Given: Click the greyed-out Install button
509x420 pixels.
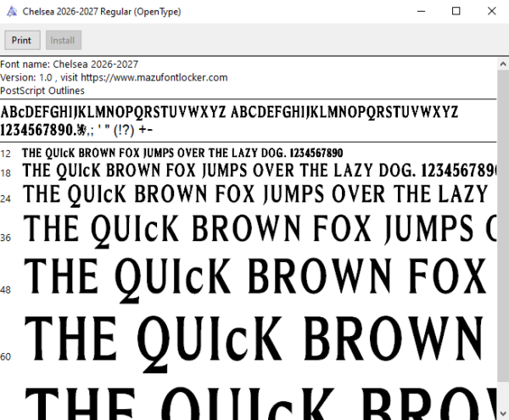Looking at the screenshot, I should [64, 40].
